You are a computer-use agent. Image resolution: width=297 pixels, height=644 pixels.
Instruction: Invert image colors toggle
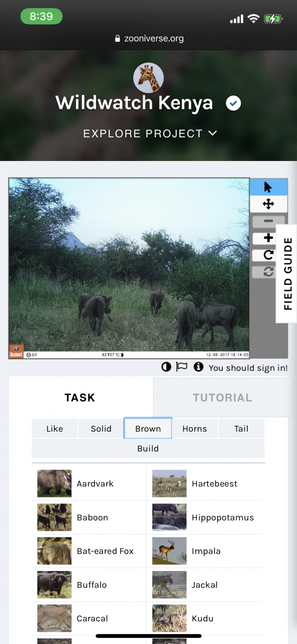tap(166, 367)
